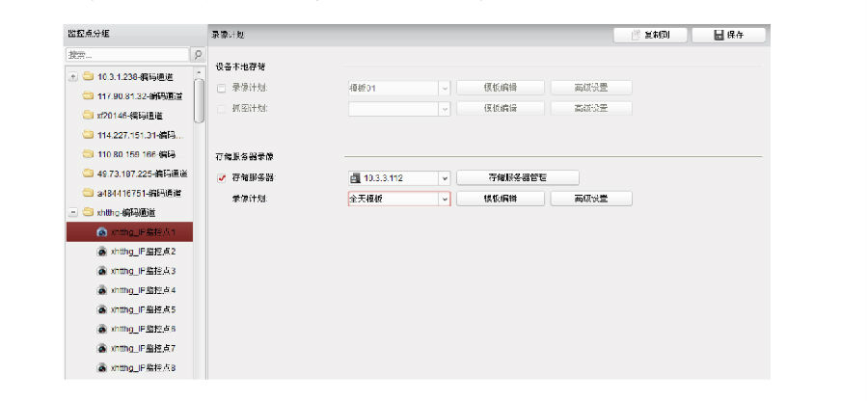Select the 49.73.187.225 encoding channel group
Image resolution: width=868 pixels, height=401 pixels.
click(139, 174)
